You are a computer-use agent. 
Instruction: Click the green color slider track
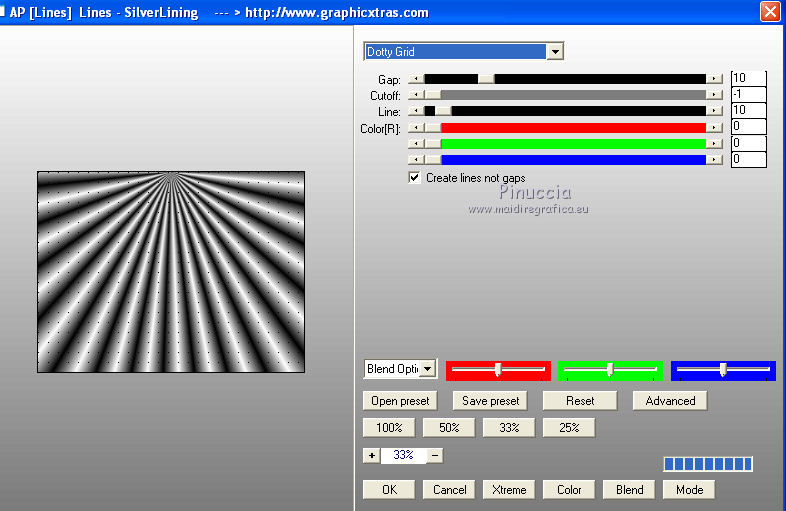click(x=565, y=144)
